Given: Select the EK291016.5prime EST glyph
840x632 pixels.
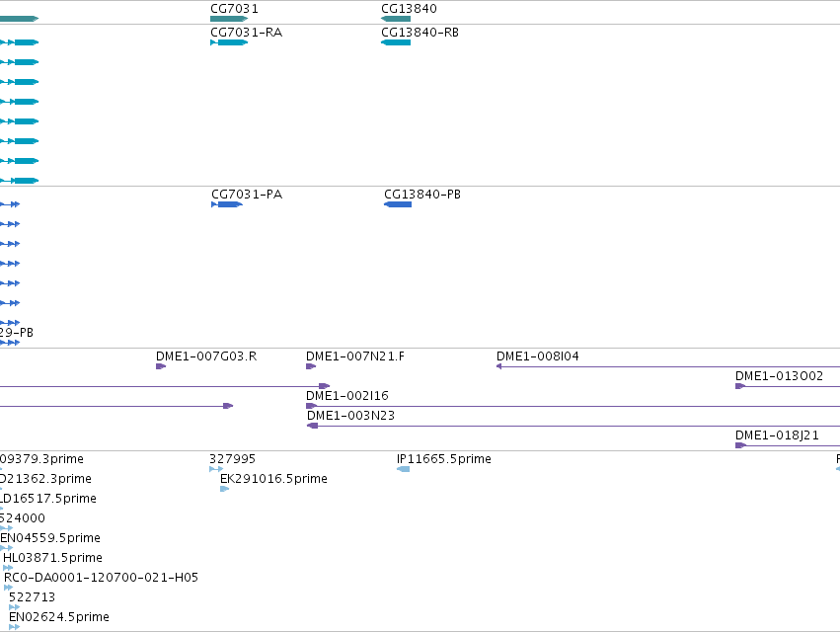Looking at the screenshot, I should coord(224,489).
